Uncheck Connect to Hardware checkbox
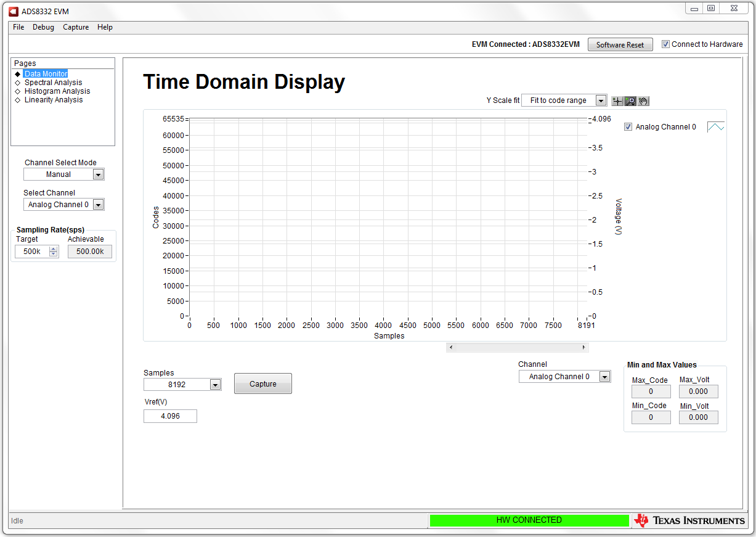 pos(665,44)
